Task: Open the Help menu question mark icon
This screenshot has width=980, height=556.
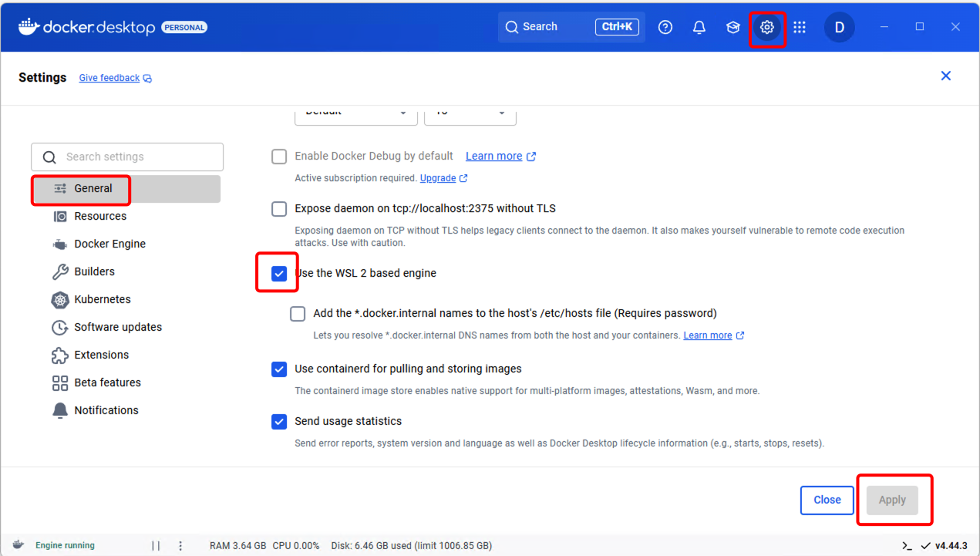Action: 665,27
